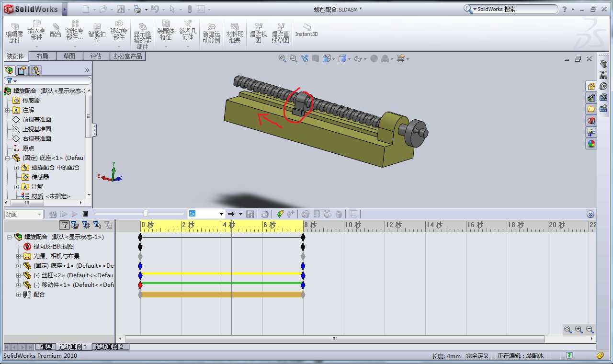Click Appearances color ball icon in task pane
The image size is (613, 364).
[591, 143]
